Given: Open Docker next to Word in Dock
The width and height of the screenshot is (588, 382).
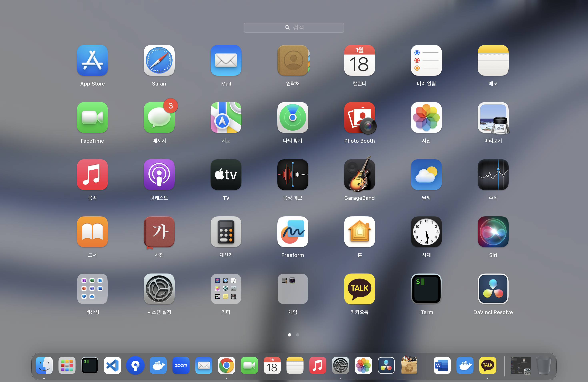Looking at the screenshot, I should pyautogui.click(x=465, y=365).
